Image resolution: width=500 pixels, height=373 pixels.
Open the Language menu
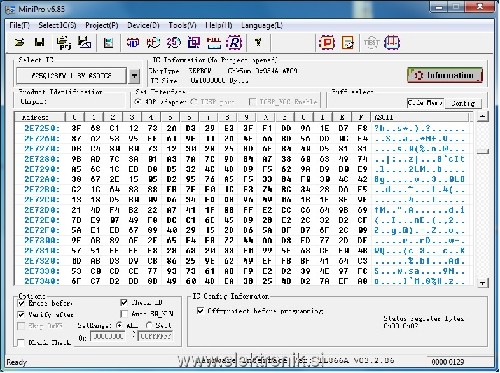click(x=262, y=25)
